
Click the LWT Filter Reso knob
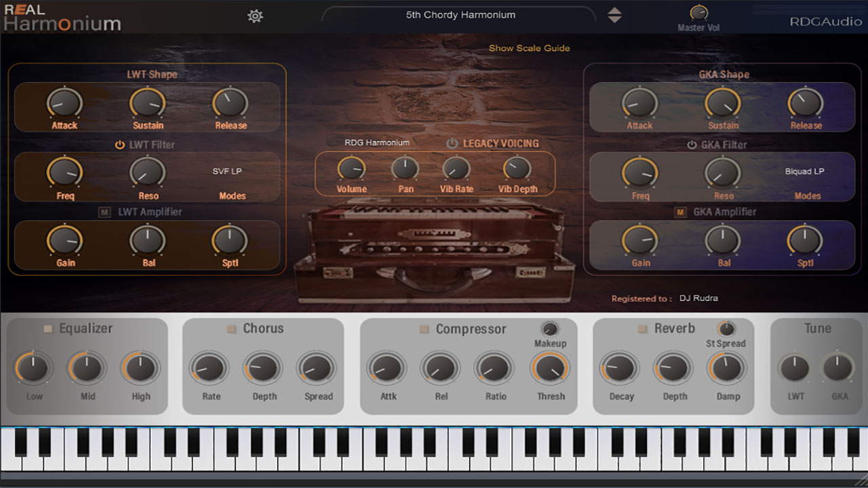(x=148, y=172)
